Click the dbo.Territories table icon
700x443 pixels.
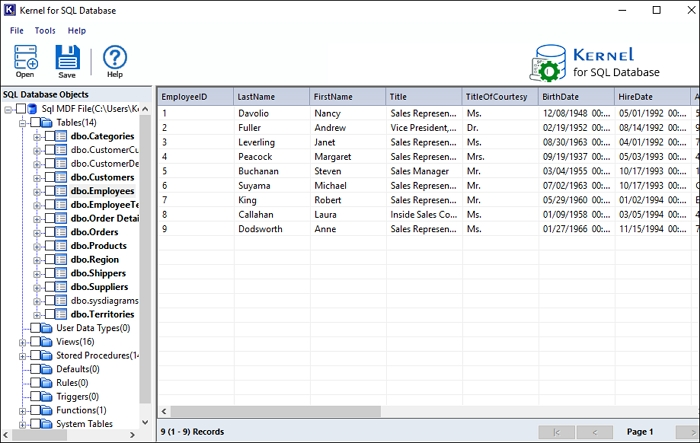[62, 314]
